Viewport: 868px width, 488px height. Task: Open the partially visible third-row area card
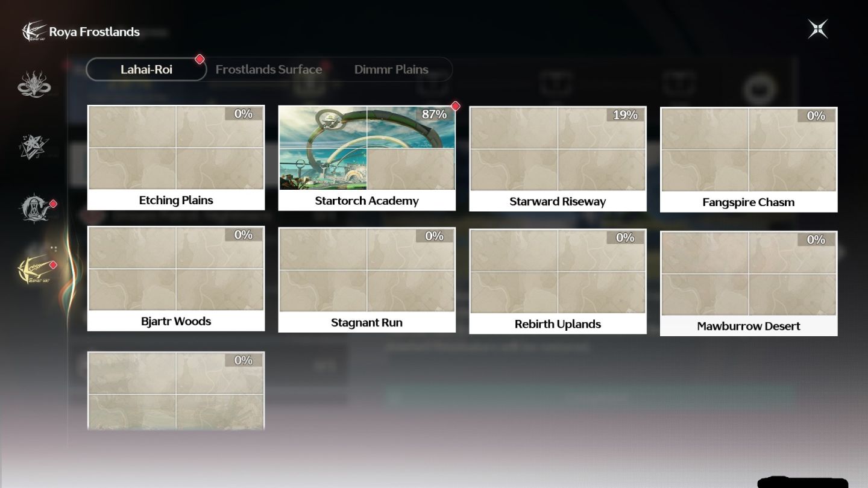pos(176,390)
